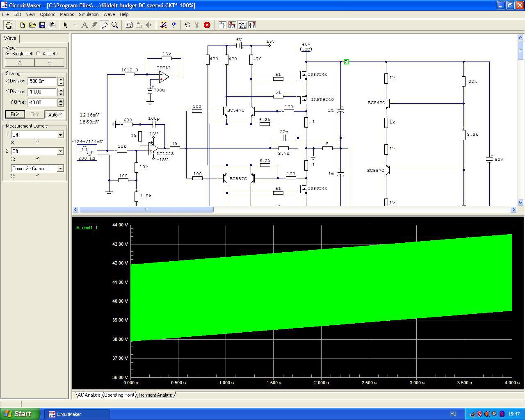Select the Wave panel tab
Viewport: 525px width, 420px height.
10,38
